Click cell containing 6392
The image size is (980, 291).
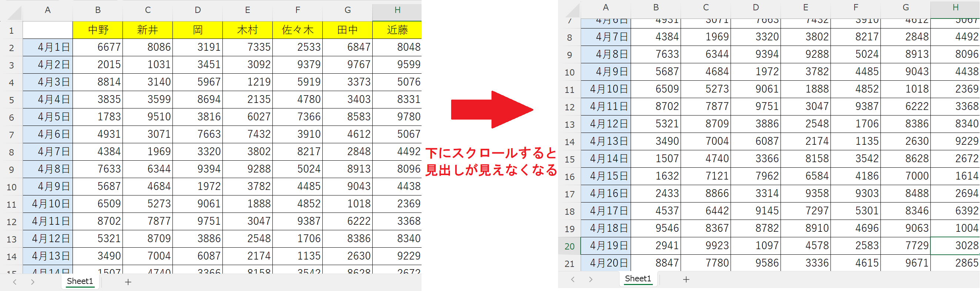click(x=955, y=211)
